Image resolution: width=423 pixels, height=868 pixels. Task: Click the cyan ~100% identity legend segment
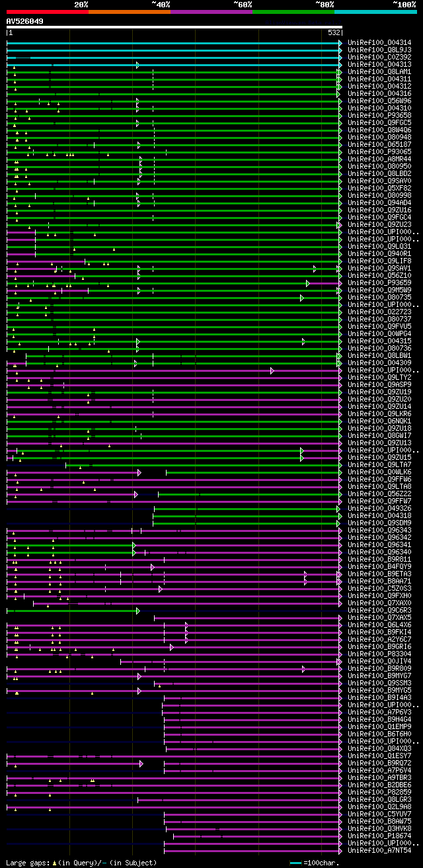(375, 11)
